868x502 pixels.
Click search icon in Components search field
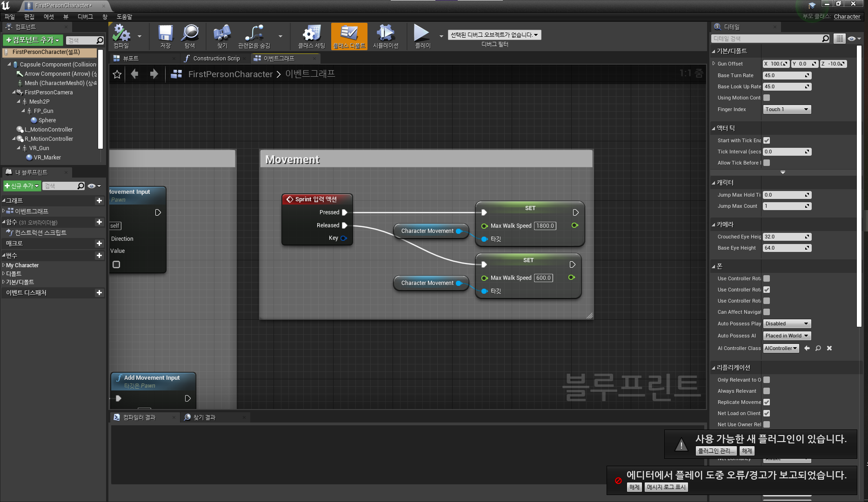(x=100, y=40)
